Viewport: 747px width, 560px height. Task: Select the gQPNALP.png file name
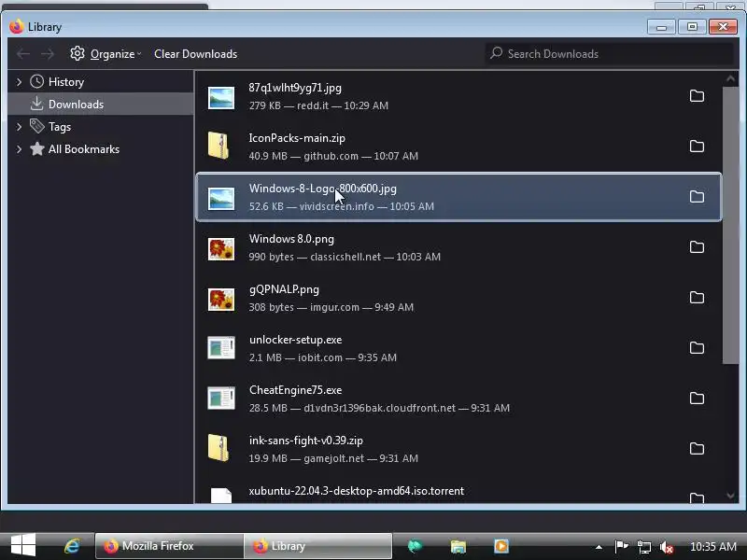click(x=284, y=289)
